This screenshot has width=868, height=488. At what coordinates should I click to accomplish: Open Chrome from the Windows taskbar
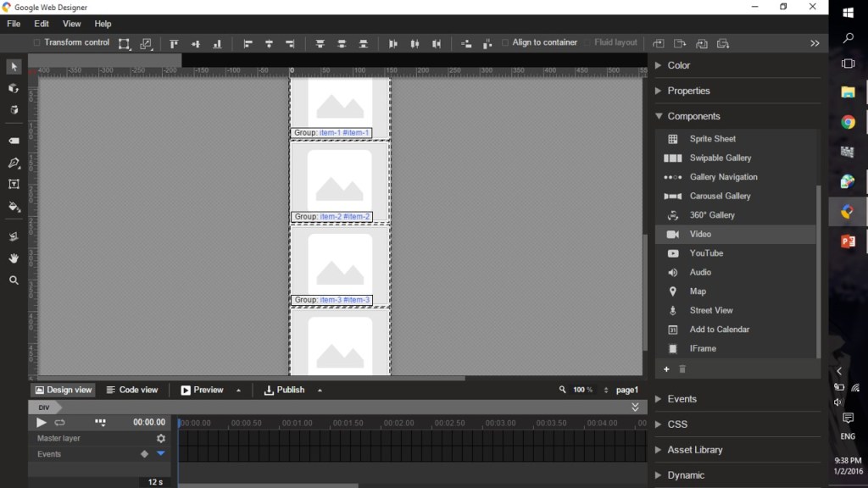(x=848, y=122)
